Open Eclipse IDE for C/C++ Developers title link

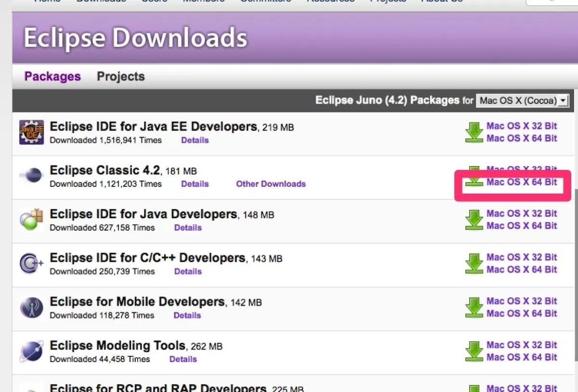pos(148,258)
